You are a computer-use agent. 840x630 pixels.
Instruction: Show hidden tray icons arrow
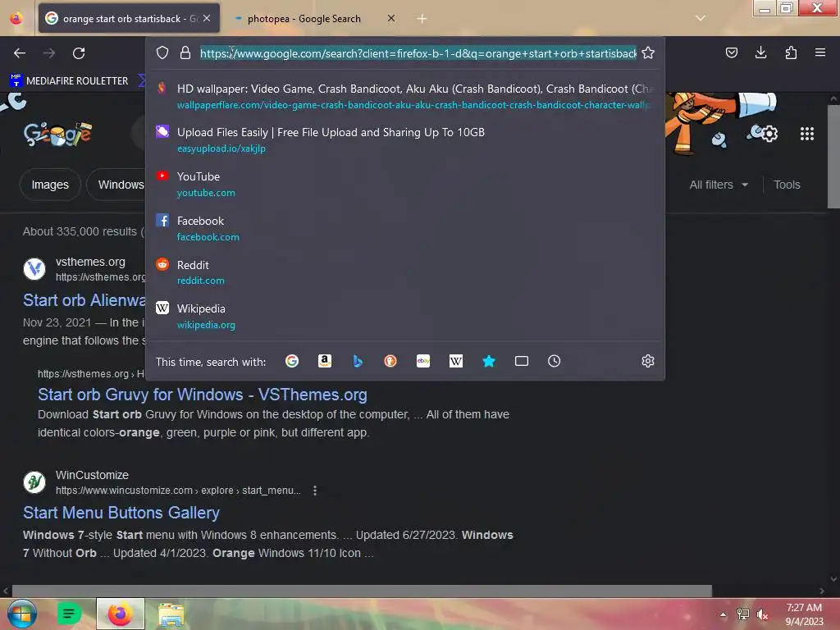tap(724, 614)
